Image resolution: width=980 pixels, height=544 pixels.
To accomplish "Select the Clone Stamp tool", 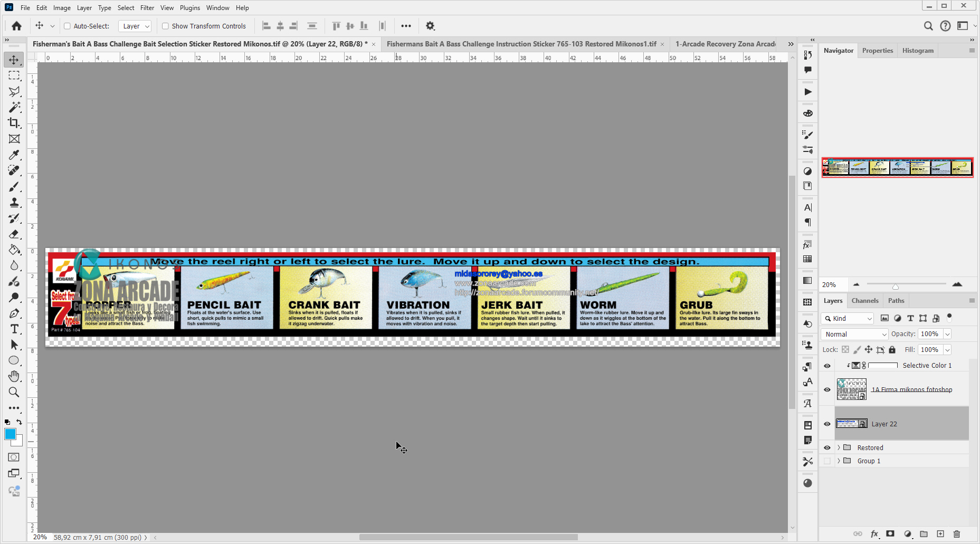I will point(14,202).
